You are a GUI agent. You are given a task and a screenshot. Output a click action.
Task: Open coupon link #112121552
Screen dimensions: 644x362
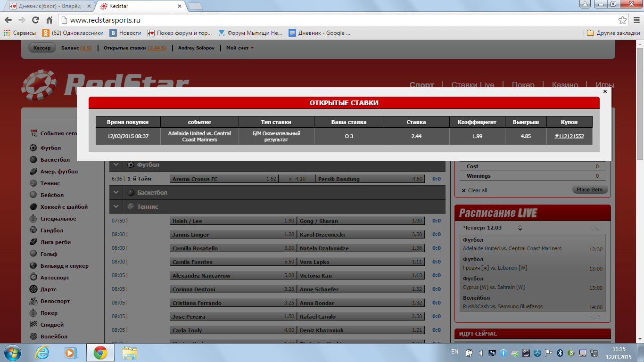click(569, 136)
